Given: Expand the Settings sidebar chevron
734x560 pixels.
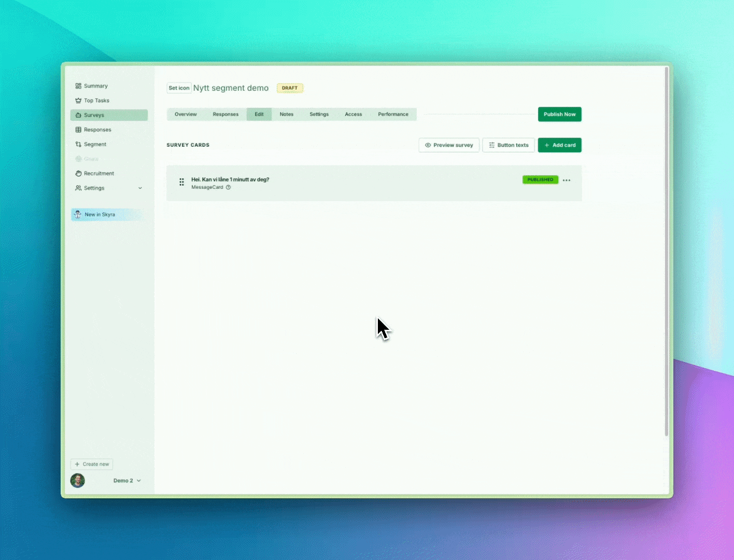Looking at the screenshot, I should (x=140, y=188).
